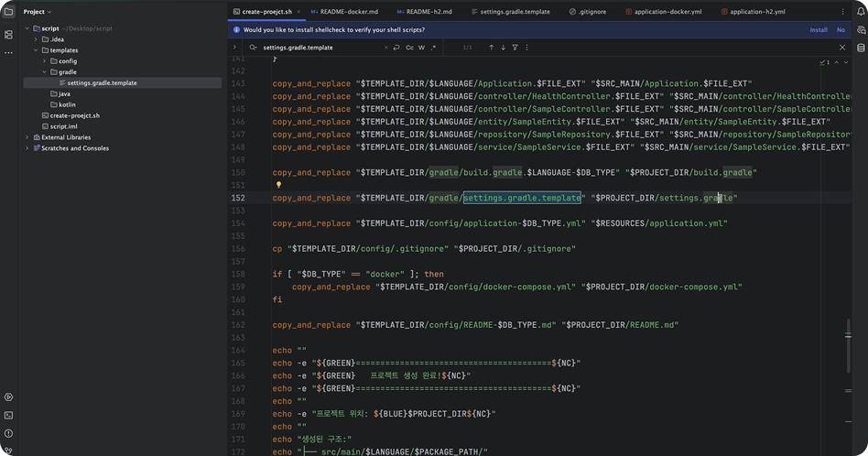Close the find bar
This screenshot has width=868, height=456.
[842, 48]
